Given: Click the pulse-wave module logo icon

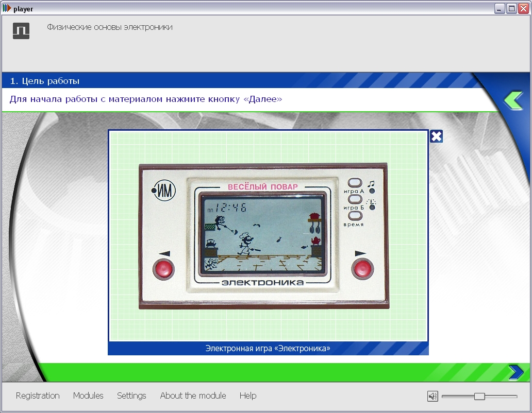Looking at the screenshot, I should 21,31.
